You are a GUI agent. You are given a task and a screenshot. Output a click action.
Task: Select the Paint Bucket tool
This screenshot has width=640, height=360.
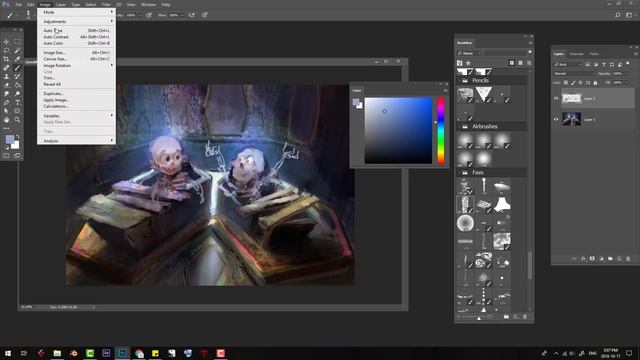coord(17,85)
